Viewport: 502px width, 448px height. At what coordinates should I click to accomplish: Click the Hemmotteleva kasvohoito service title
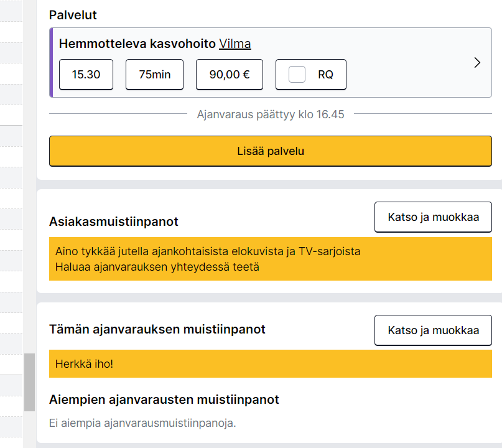click(x=137, y=44)
